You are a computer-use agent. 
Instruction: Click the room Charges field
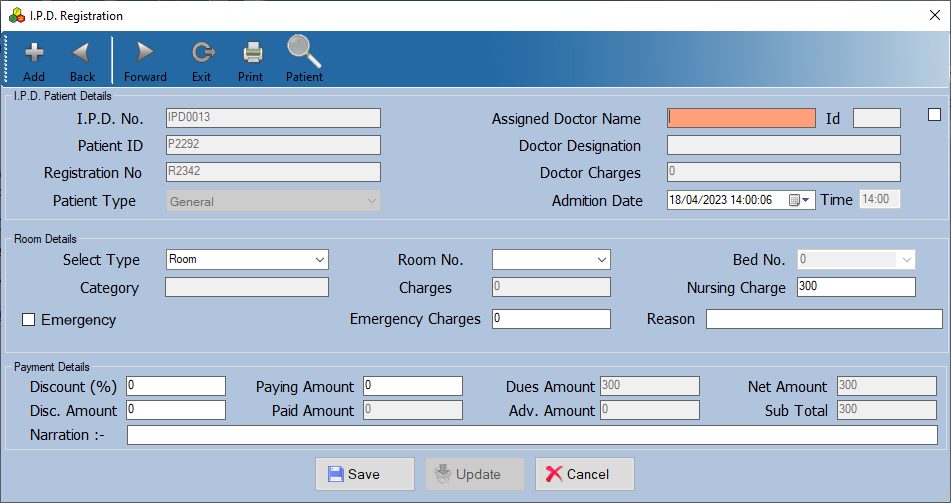pos(551,287)
